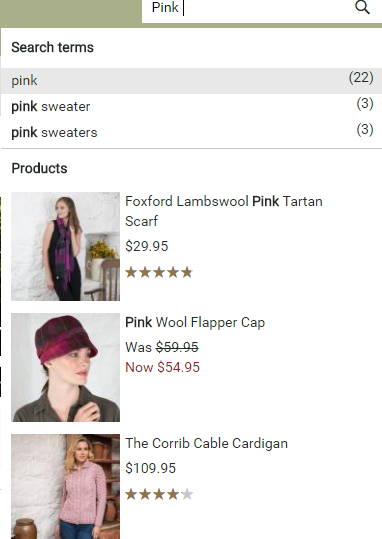
Task: Click the (3) count beside pink sweater
Action: pos(365,104)
